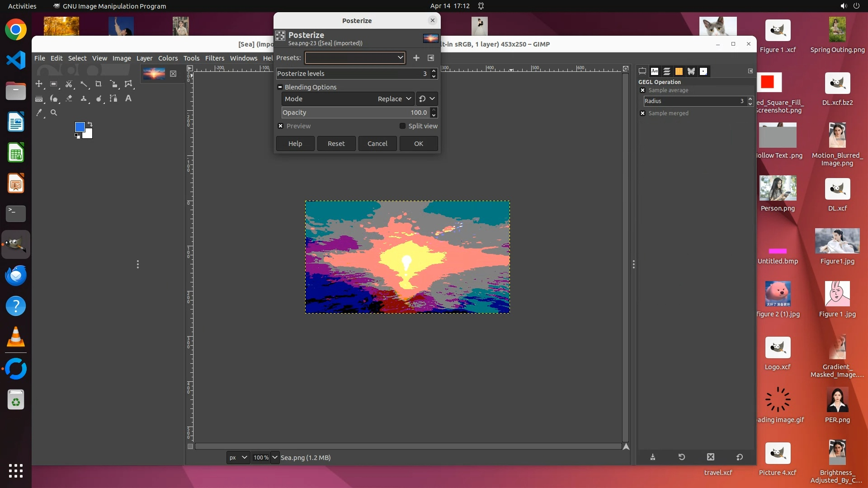Screen dimensions: 868x488
Task: Select the Color Picker eyedropper tool
Action: (39, 113)
